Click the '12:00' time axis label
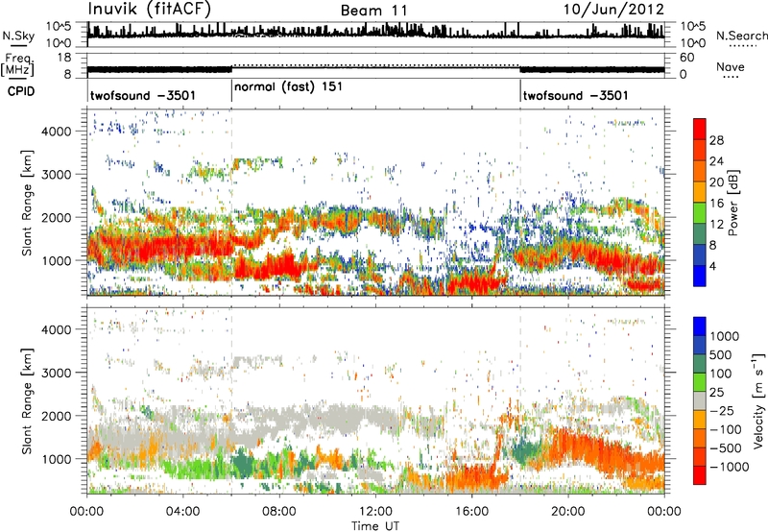This screenshot has width=768, height=532. (375, 512)
